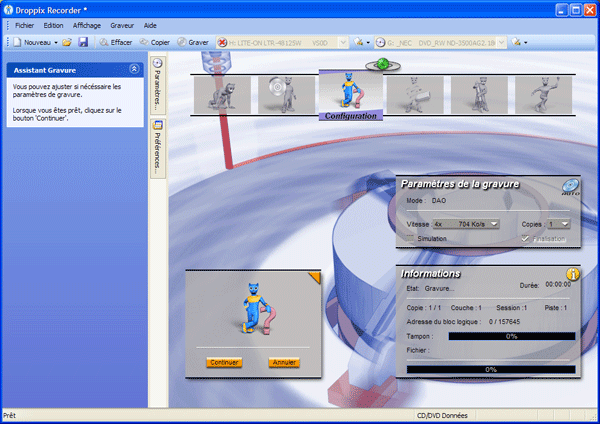Click the drive tools icon after NEC drive
This screenshot has height=424, width=600.
tap(516, 42)
